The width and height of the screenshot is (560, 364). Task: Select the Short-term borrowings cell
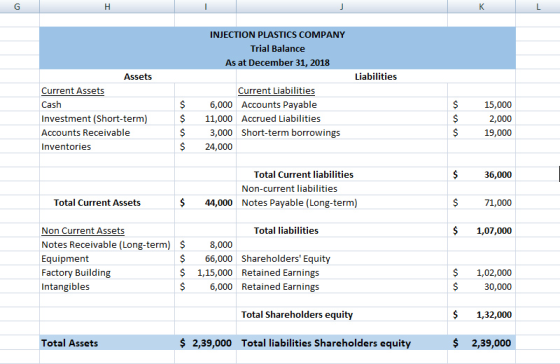[342, 133]
